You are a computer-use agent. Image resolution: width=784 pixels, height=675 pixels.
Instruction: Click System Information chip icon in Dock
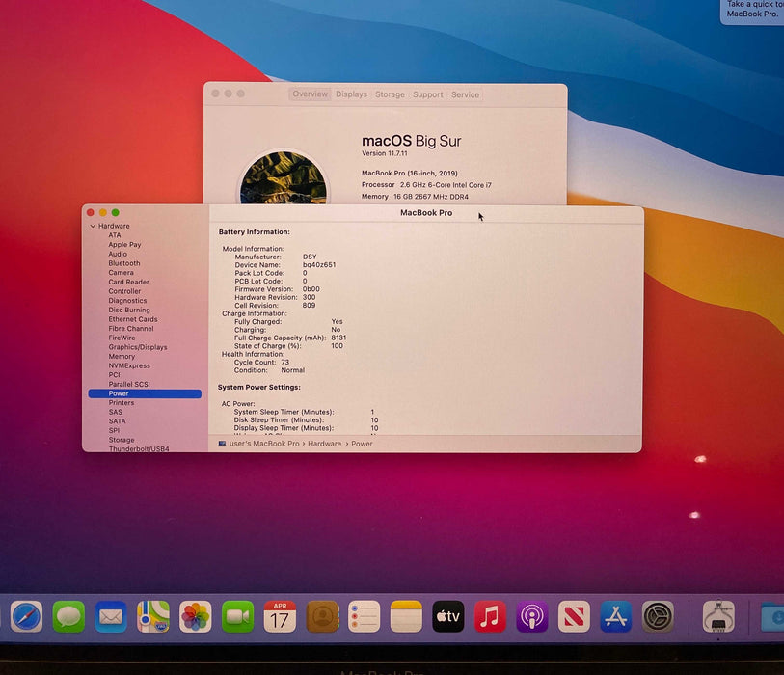(718, 616)
